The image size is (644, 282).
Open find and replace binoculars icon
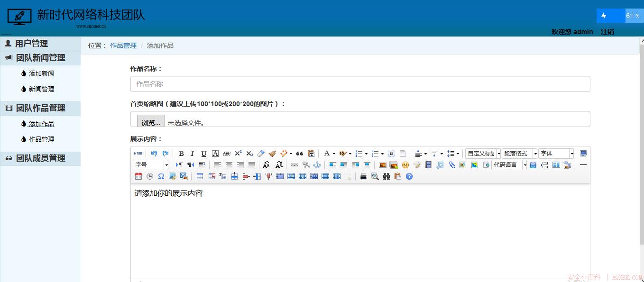tap(386, 176)
